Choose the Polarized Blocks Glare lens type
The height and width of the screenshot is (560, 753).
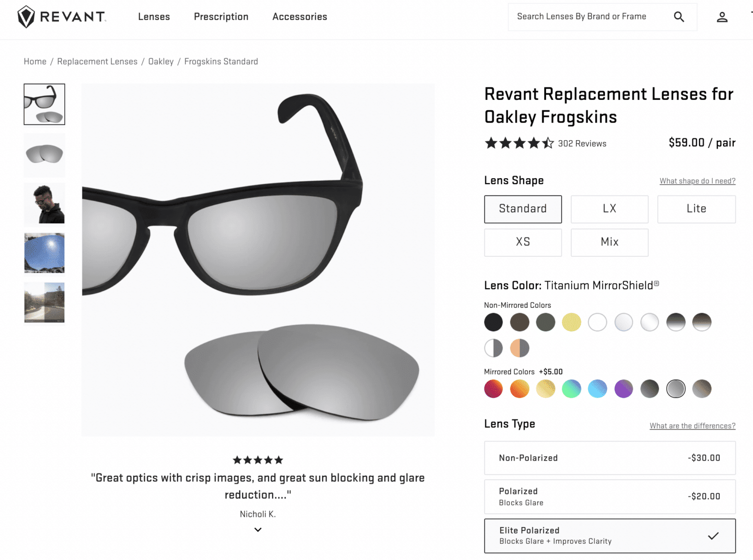609,496
